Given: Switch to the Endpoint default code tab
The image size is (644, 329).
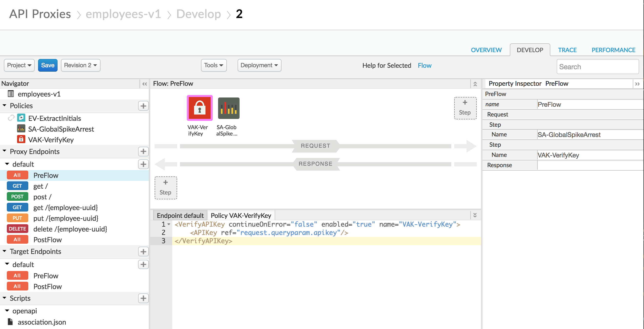Looking at the screenshot, I should click(180, 215).
